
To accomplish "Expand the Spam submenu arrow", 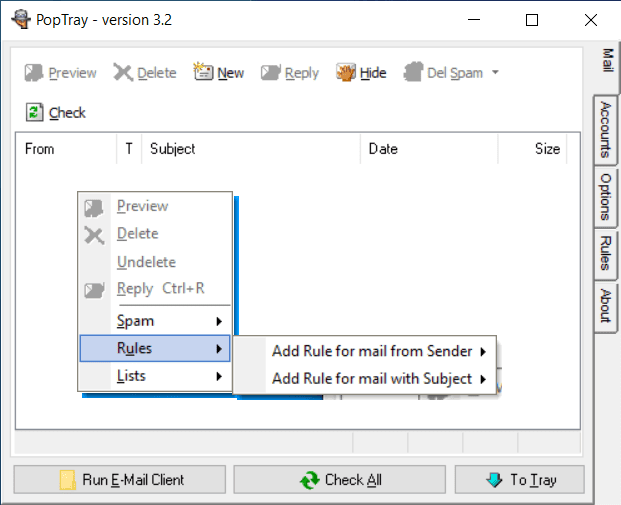I will tap(219, 321).
